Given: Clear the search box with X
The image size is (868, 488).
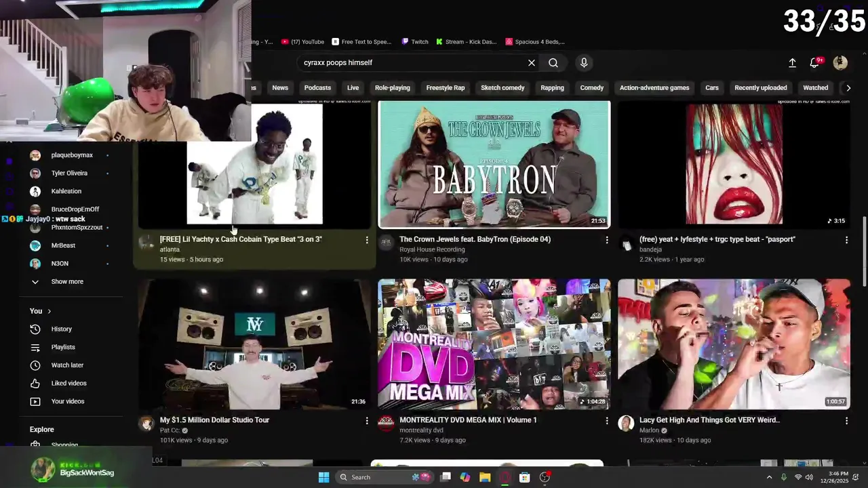Looking at the screenshot, I should (x=532, y=62).
